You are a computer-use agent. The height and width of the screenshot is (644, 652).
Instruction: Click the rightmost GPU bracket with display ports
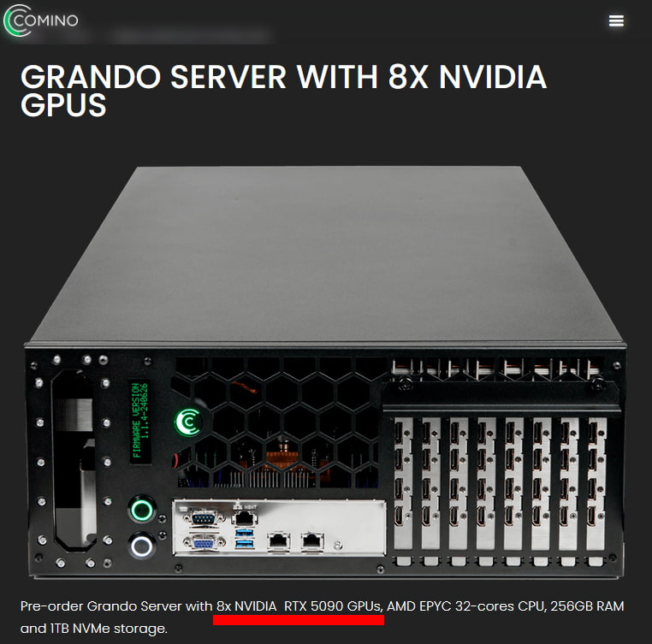click(595, 483)
